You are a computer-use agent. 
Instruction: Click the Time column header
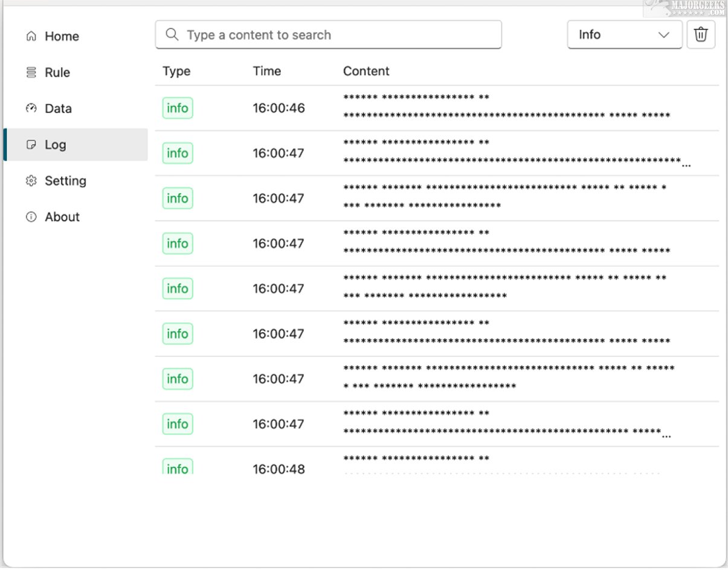click(x=266, y=71)
